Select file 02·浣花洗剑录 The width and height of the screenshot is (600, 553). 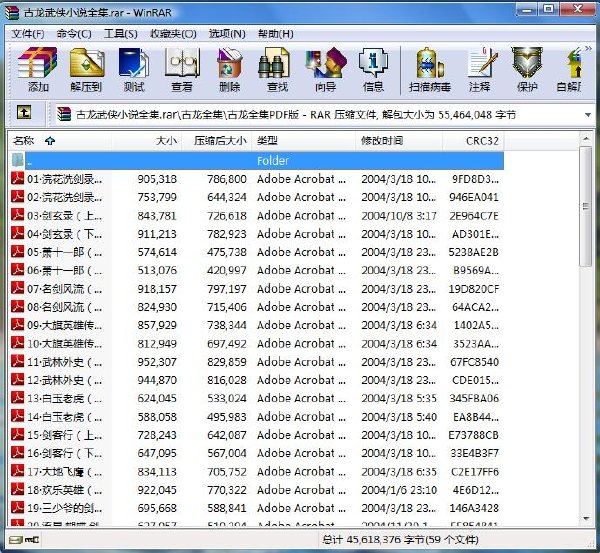(64, 197)
